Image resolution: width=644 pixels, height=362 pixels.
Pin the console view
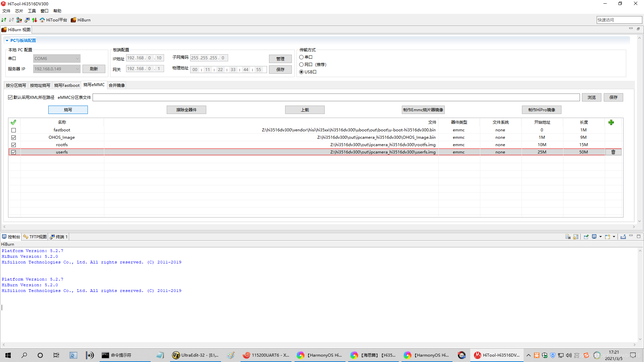tap(586, 237)
